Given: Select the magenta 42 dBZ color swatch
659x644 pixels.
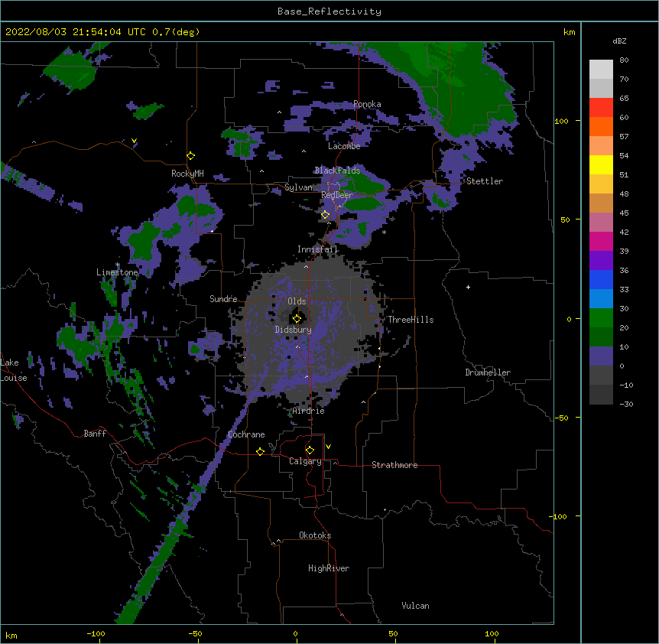Looking at the screenshot, I should coord(601,241).
